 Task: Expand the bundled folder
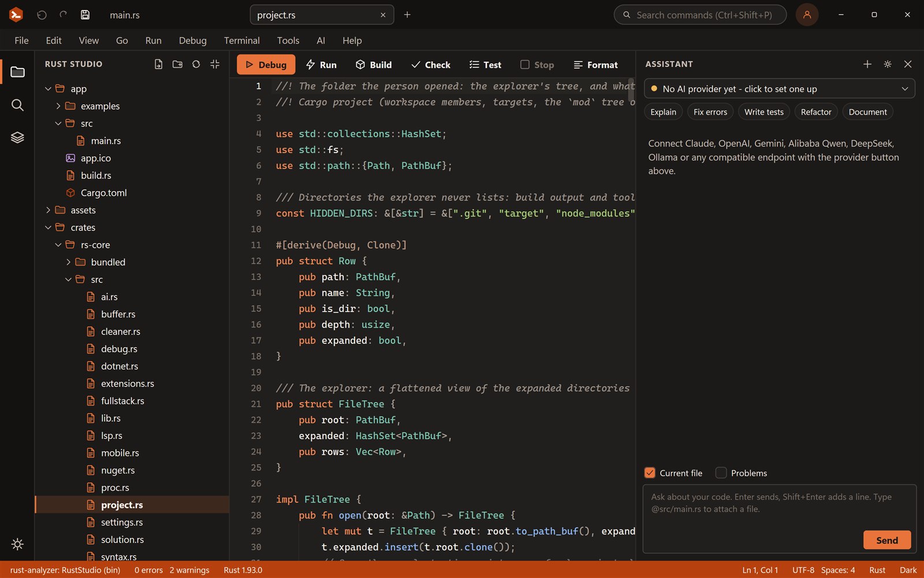68,262
